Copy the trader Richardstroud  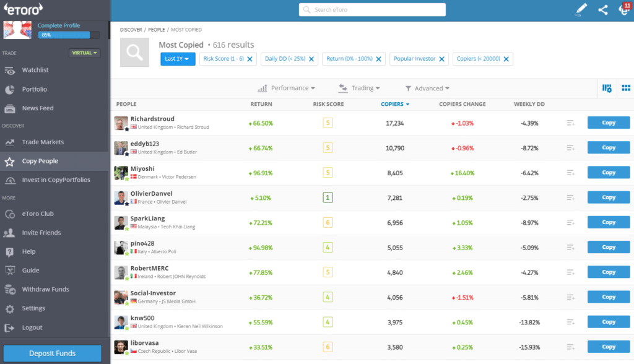[x=608, y=123]
